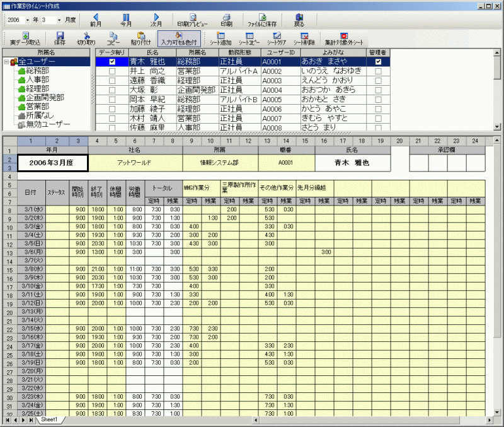Check データ有り checkbox for 井上 尚之
Screen dimensions: 504x427
(112, 71)
